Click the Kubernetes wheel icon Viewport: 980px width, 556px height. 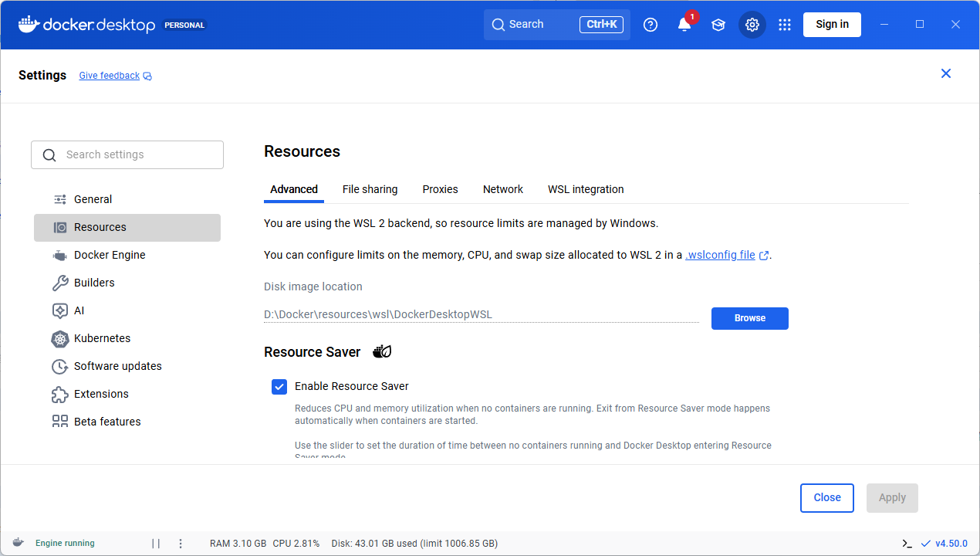[60, 338]
